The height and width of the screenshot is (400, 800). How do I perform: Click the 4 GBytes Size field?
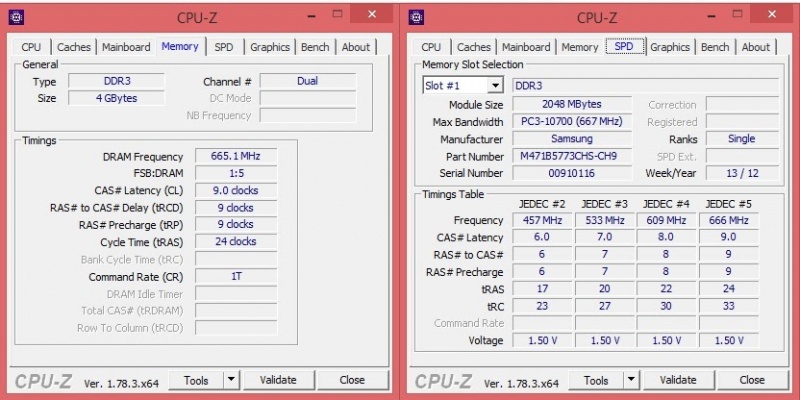[117, 98]
